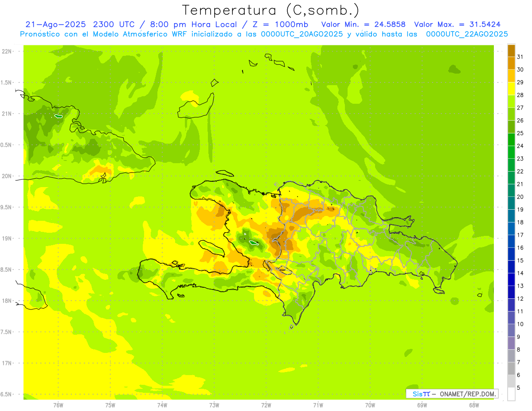Click the "0000UTC_22AGO2025" valid-until text
Image resolution: width=532 pixels, height=411 pixels.
tap(467, 34)
